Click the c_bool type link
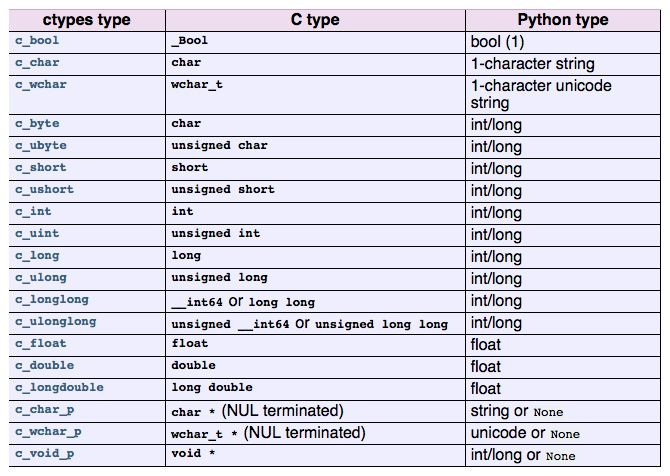The width and height of the screenshot is (670, 476). [37, 41]
